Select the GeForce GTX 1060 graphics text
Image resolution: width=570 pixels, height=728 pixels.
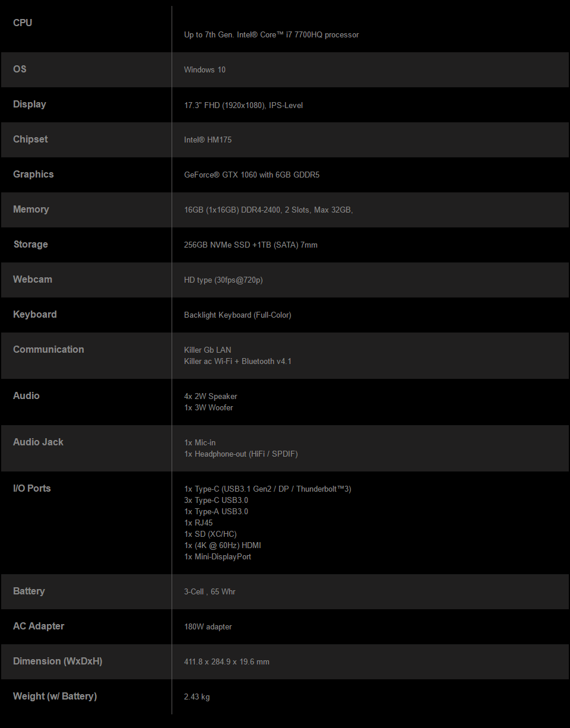click(252, 175)
